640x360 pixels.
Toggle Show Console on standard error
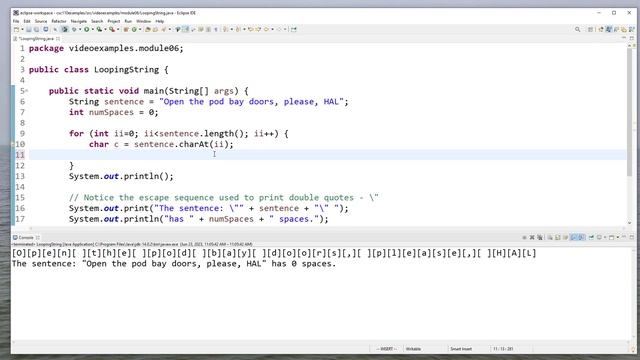tap(581, 237)
